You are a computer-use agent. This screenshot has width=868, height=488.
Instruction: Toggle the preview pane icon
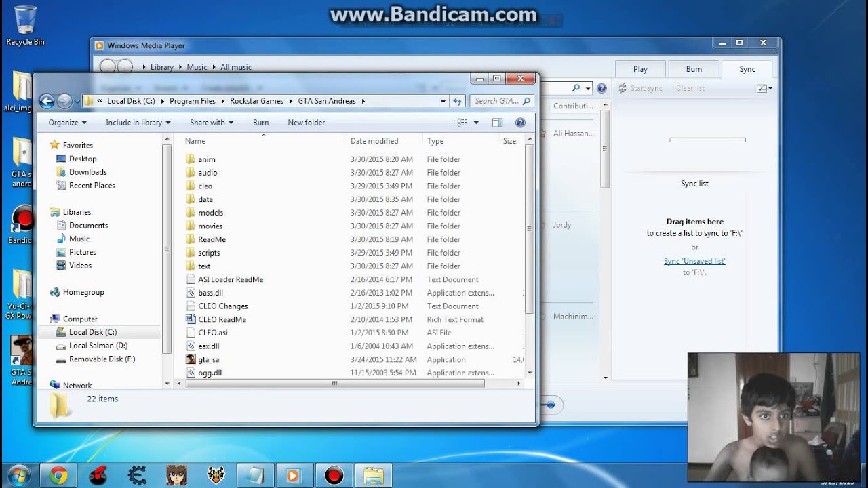(497, 123)
